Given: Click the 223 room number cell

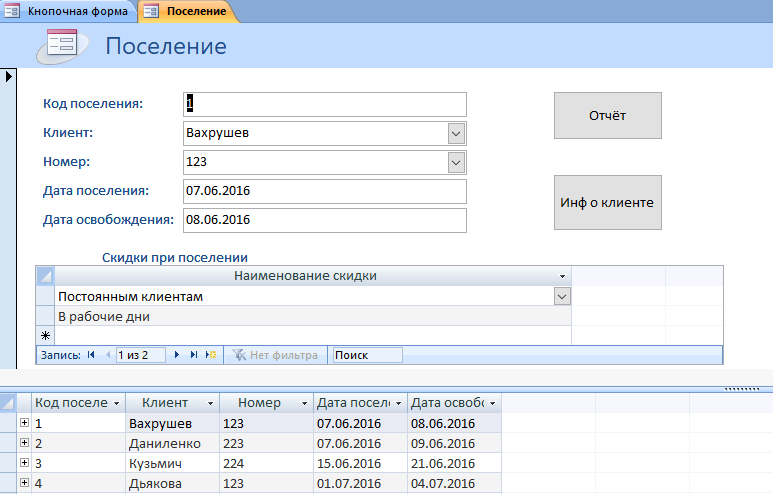Looking at the screenshot, I should click(266, 443).
